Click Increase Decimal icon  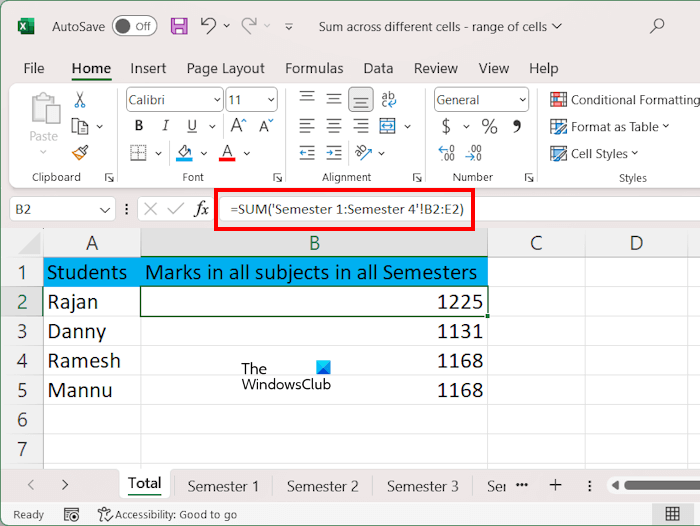(446, 153)
